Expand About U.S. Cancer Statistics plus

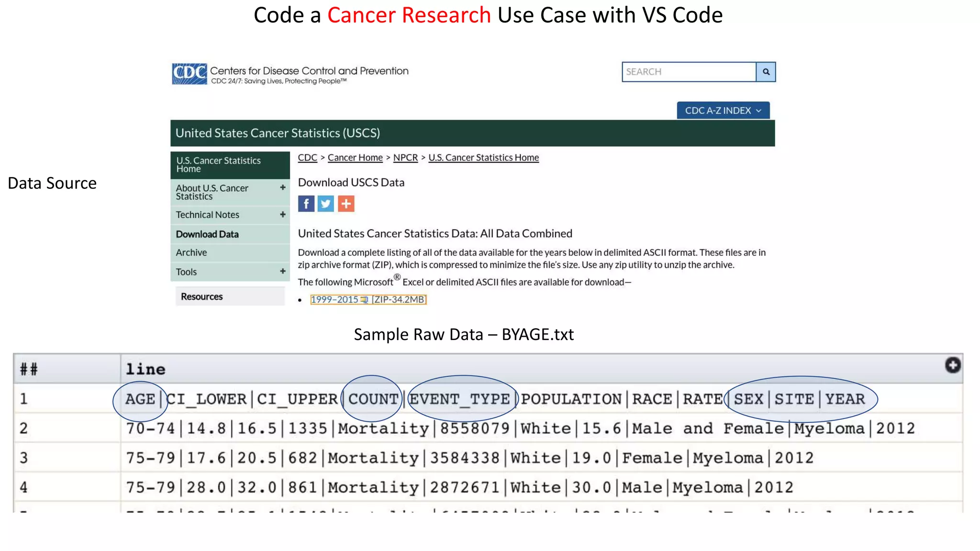point(283,187)
